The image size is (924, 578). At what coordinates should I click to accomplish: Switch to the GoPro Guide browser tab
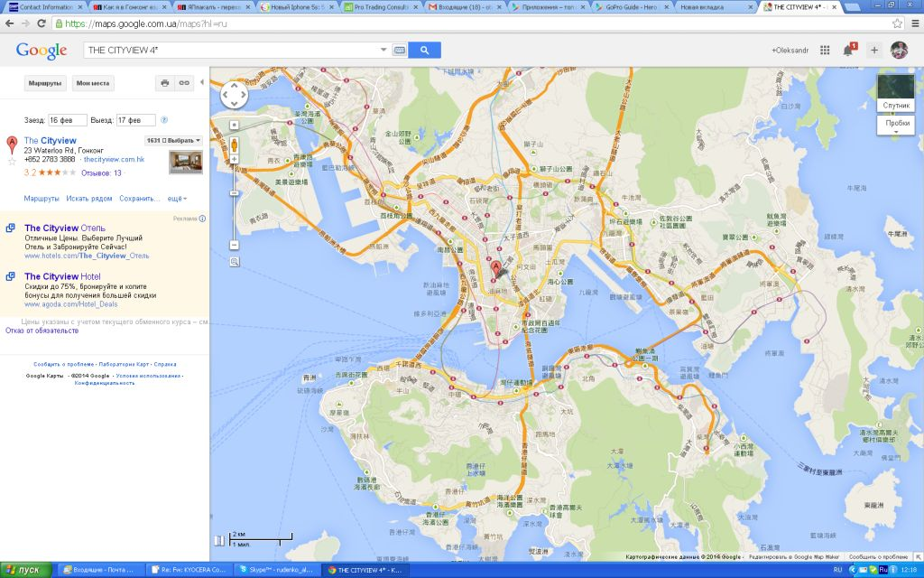[629, 7]
